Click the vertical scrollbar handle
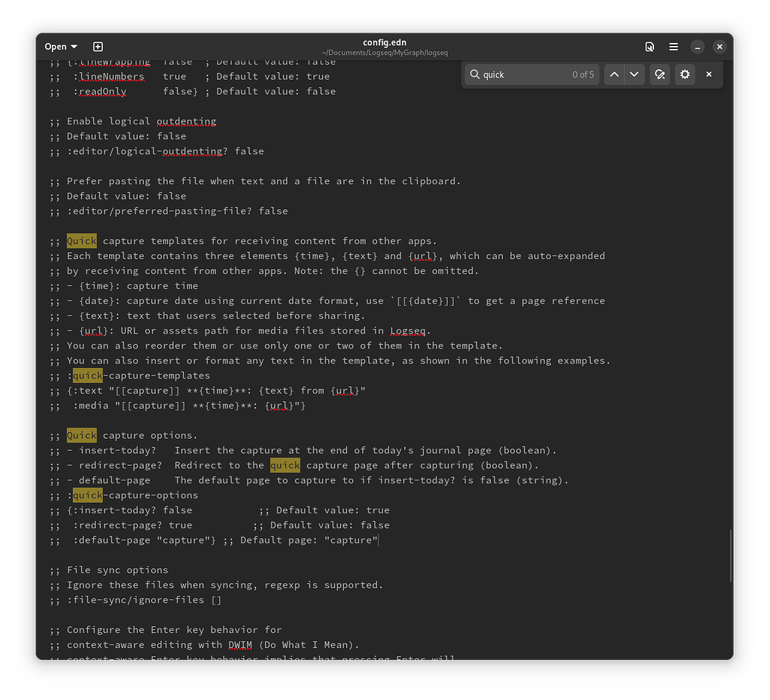 pos(729,555)
